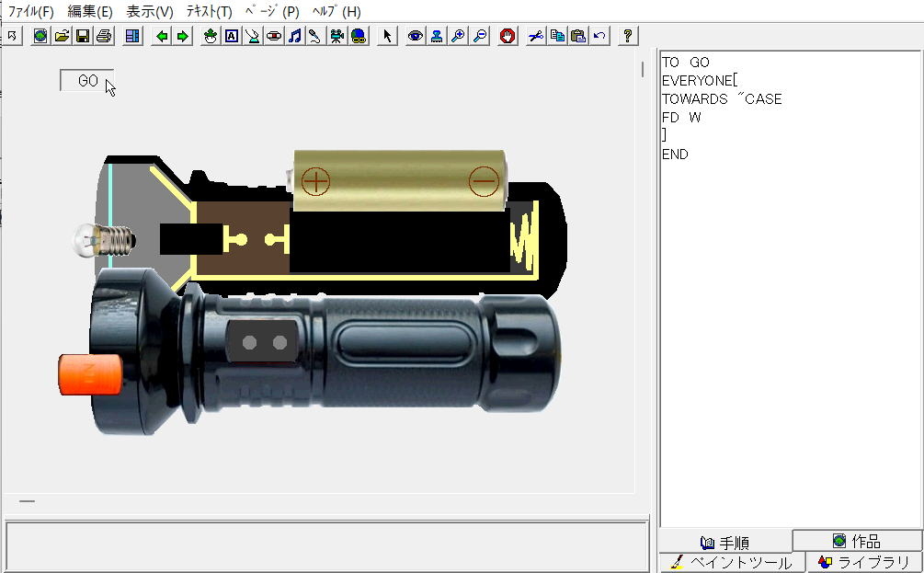Open the ファイル(F) menu
This screenshot has height=573, width=924.
[30, 12]
